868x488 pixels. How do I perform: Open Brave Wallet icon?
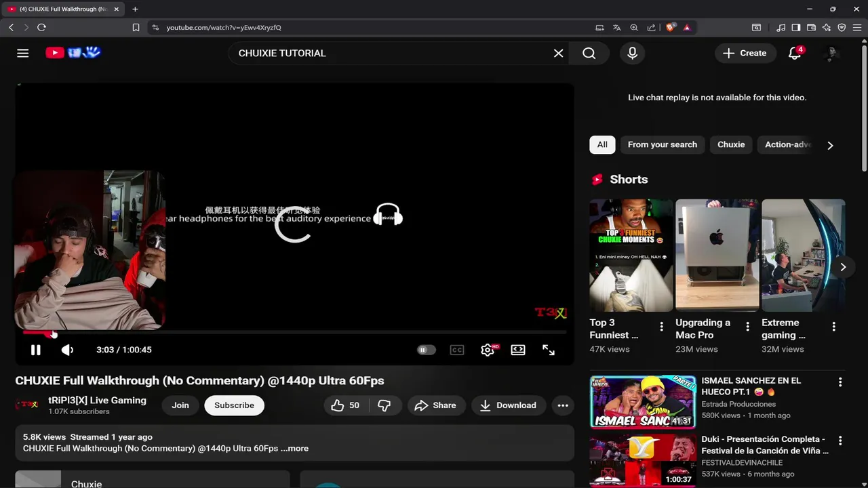[811, 28]
